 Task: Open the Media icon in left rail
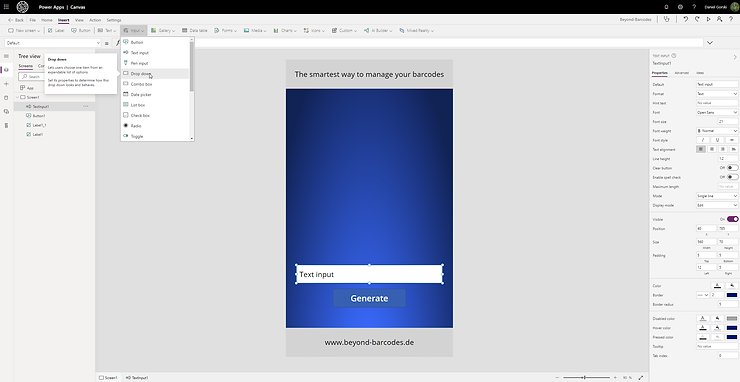[x=6, y=111]
